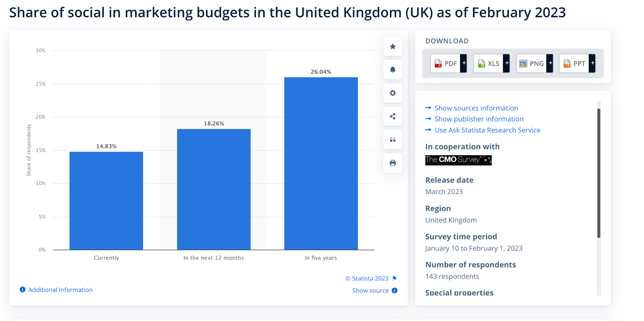Open Show publisher information link
Image resolution: width=644 pixels, height=321 pixels.
click(x=479, y=119)
